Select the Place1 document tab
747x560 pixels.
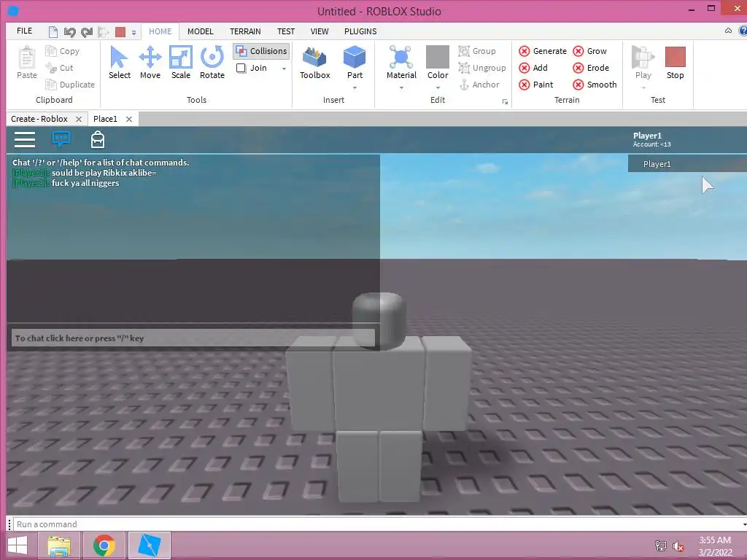105,119
